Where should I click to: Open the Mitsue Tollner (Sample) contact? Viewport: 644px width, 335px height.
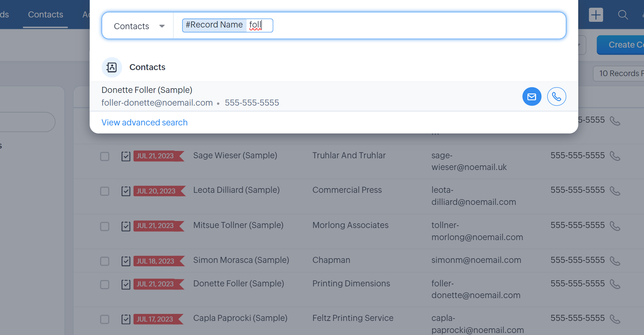click(x=238, y=225)
